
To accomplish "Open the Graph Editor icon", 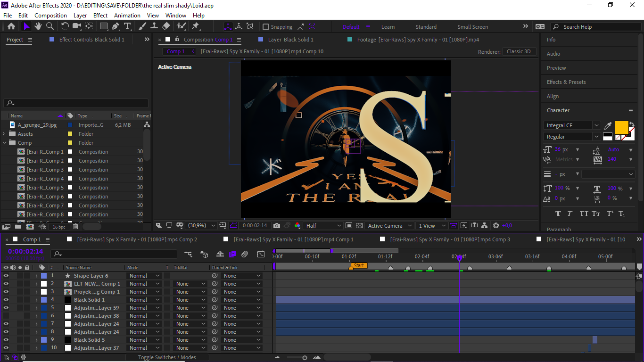I will coord(261,254).
